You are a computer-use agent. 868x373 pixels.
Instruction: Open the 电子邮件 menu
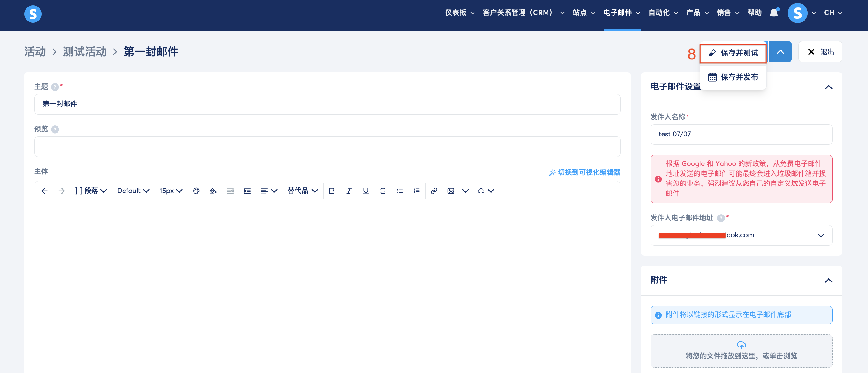coord(622,13)
